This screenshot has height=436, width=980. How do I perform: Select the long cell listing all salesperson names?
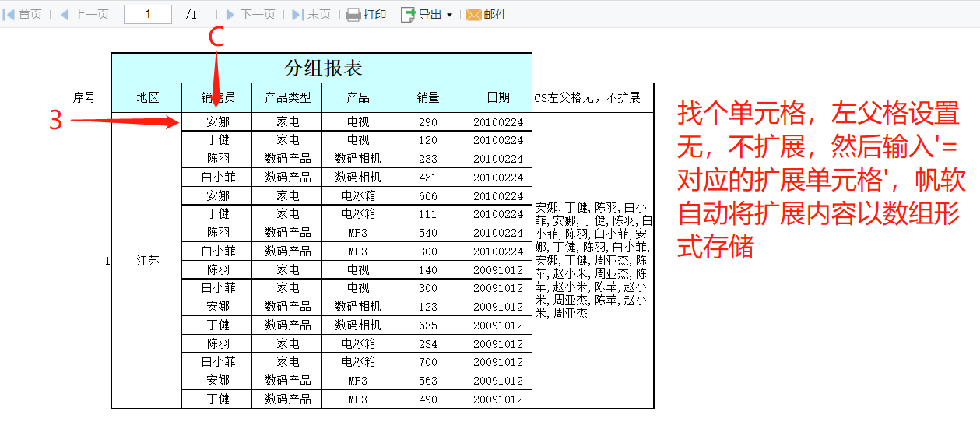593,260
